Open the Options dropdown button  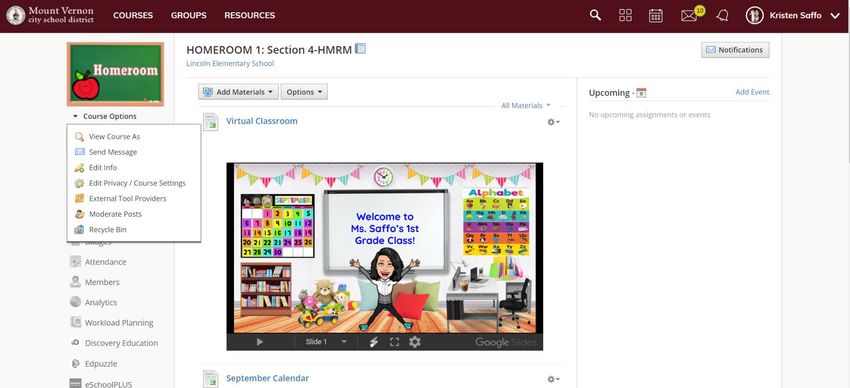pos(304,92)
